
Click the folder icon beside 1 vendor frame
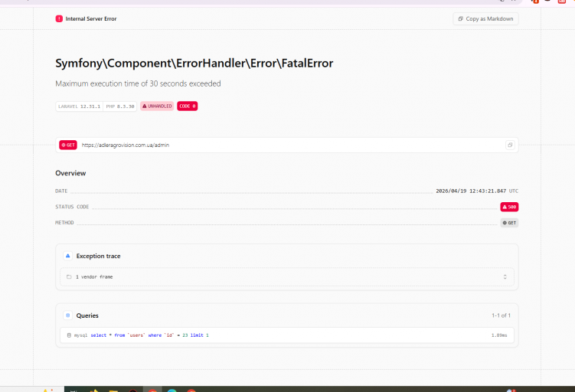point(69,277)
